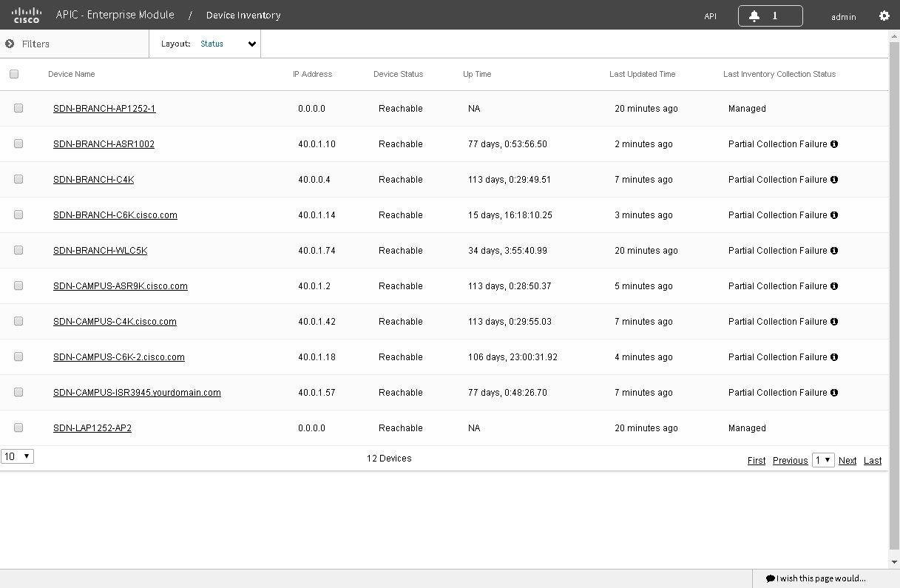The width and height of the screenshot is (900, 588).
Task: Open the admin user menu
Action: click(844, 17)
